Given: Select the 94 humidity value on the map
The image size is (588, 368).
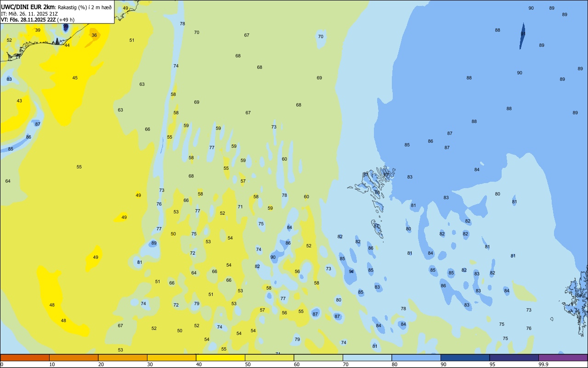Looking at the screenshot, I should point(351,272).
